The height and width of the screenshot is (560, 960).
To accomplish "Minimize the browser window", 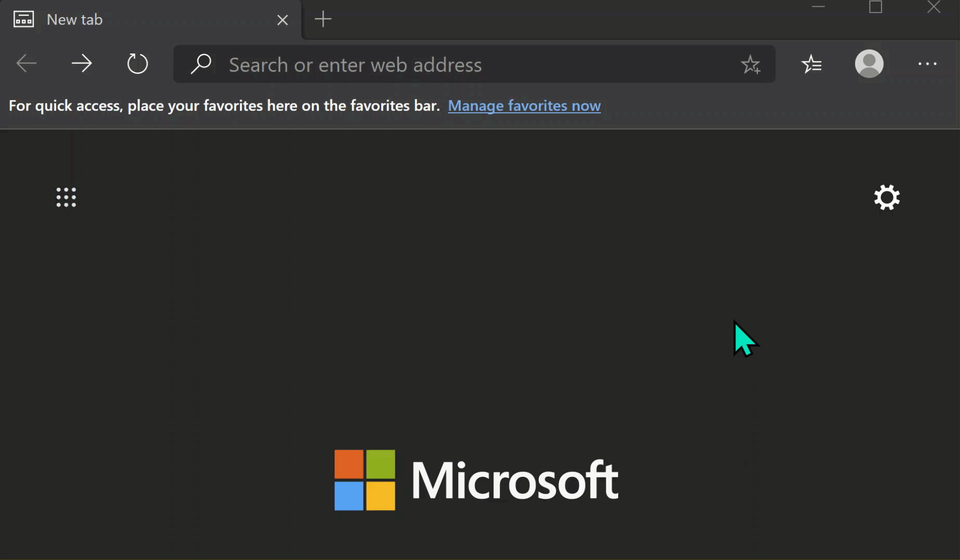I will (x=818, y=7).
